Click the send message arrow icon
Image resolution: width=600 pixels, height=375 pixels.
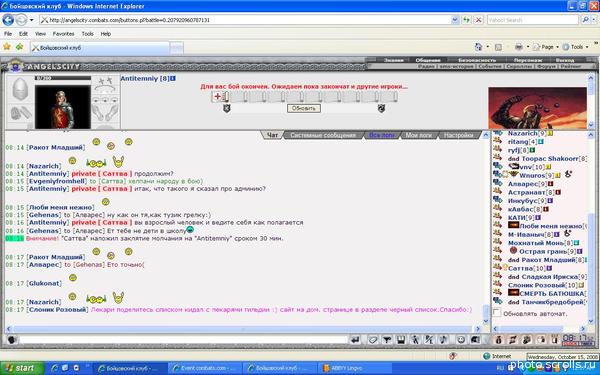click(x=355, y=340)
